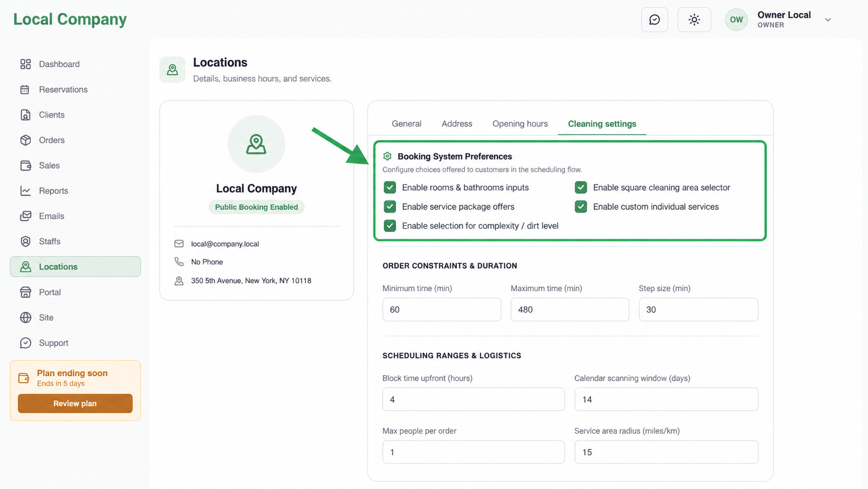Click the Site globe icon
Screen dimensions: 868x489
click(x=25, y=318)
